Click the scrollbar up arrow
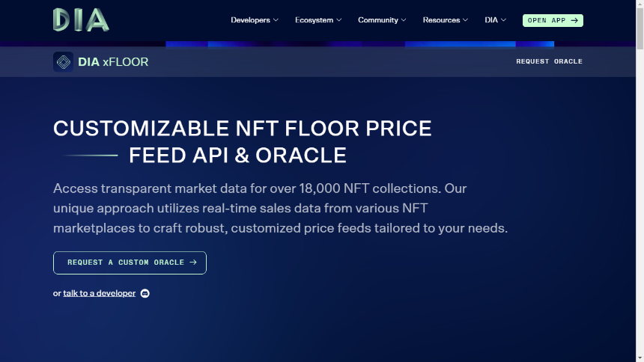The width and height of the screenshot is (644, 362). pyautogui.click(x=640, y=3)
